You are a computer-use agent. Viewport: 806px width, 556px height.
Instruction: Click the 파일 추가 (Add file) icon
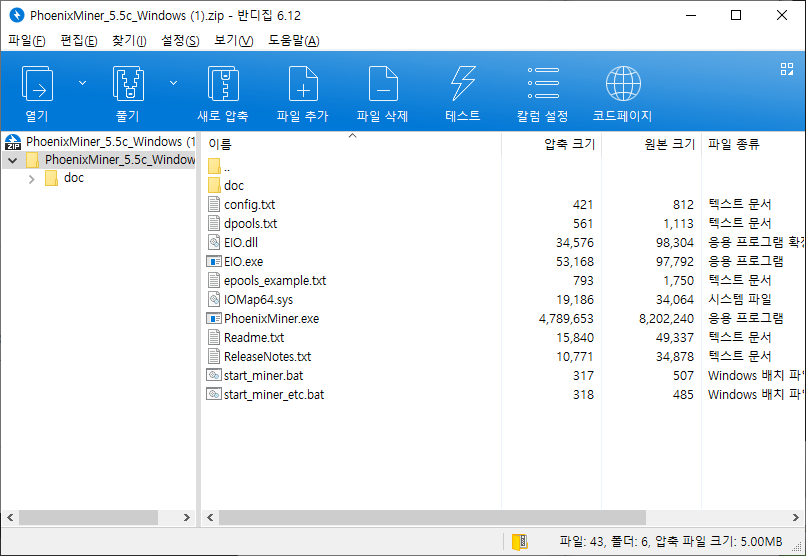click(x=303, y=84)
